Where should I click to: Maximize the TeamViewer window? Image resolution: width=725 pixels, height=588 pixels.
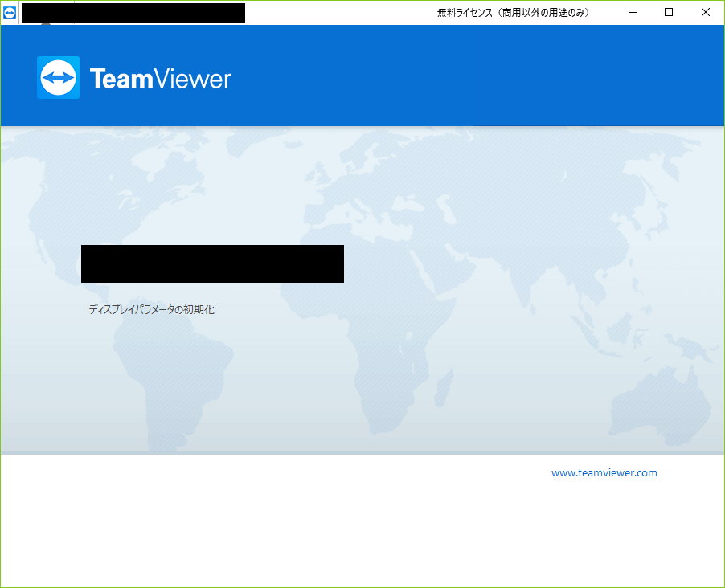tap(669, 13)
